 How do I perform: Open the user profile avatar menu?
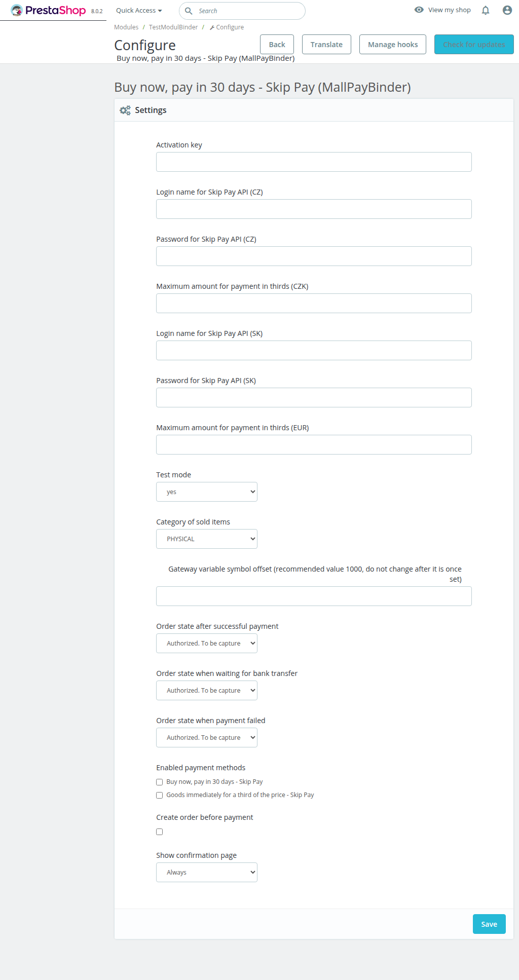pyautogui.click(x=507, y=10)
